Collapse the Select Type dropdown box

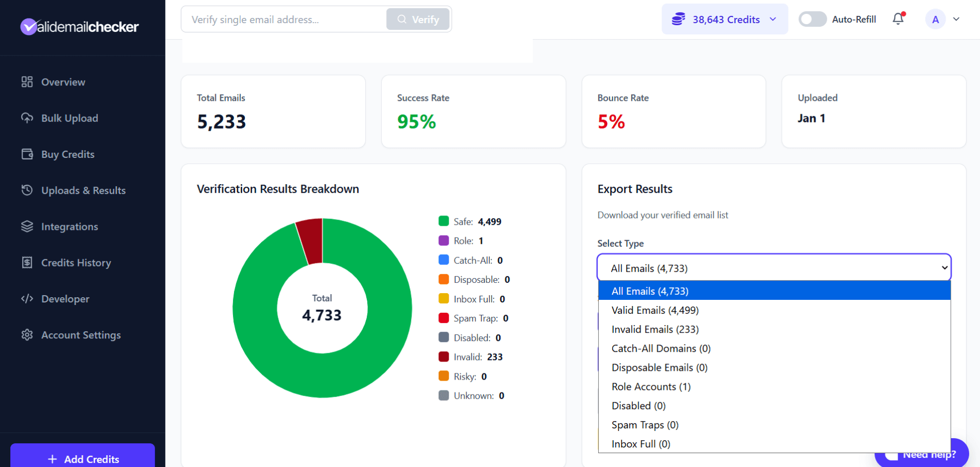pos(774,268)
